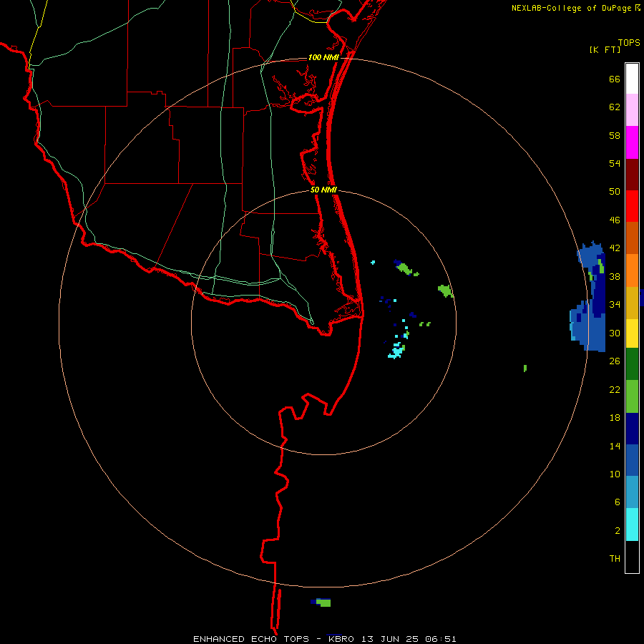This screenshot has width=644, height=644.
Task: Select the medium blue legend swatch above 10
Action: point(632,460)
